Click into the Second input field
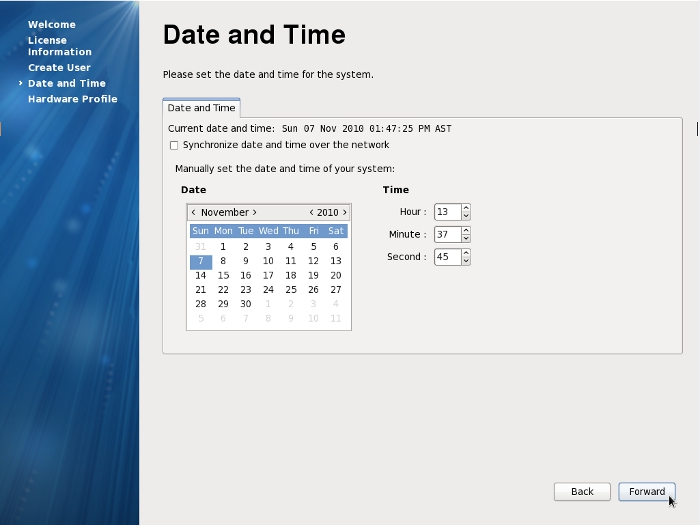Viewport: 700px width, 525px height. pos(446,258)
